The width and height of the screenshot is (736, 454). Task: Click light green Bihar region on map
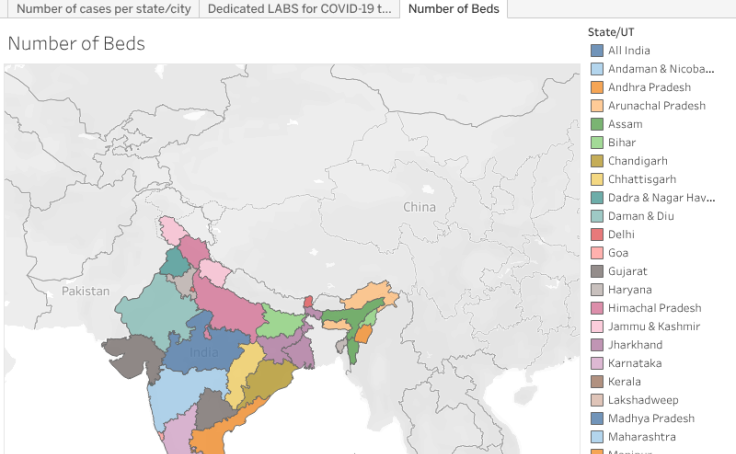[x=280, y=322]
